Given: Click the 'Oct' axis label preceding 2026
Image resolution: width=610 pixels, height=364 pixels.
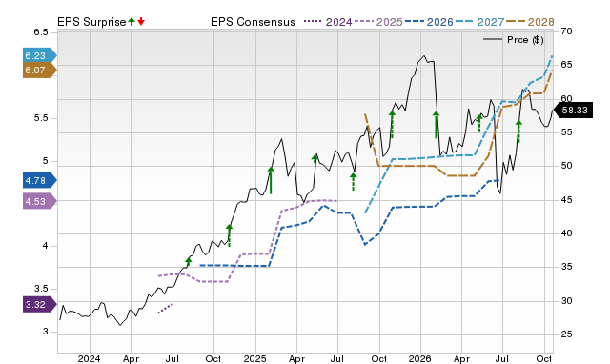Looking at the screenshot, I should (379, 358).
